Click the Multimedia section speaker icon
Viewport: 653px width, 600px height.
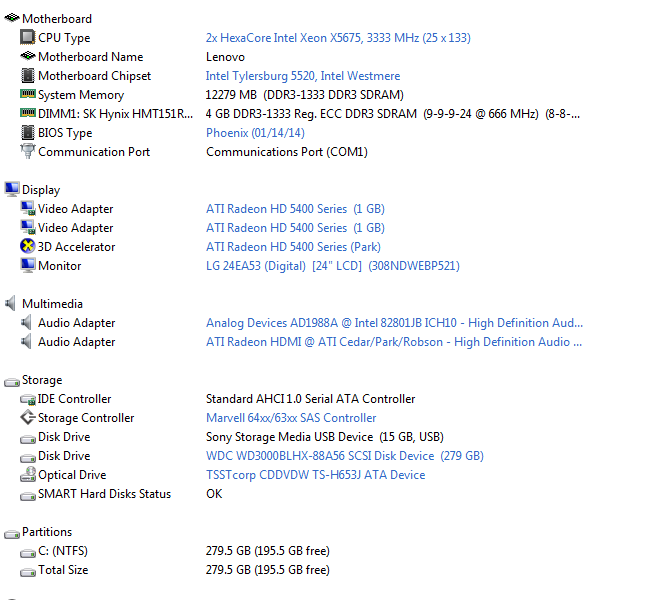(x=11, y=303)
